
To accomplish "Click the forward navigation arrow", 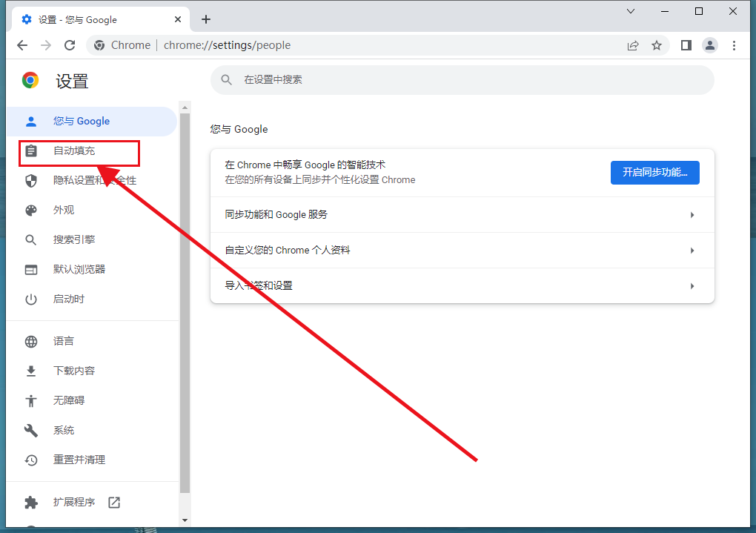I will coord(46,45).
